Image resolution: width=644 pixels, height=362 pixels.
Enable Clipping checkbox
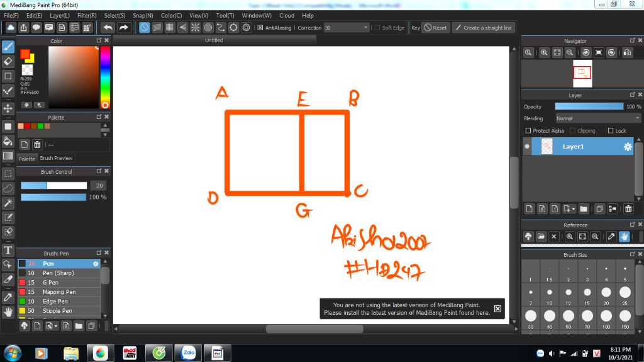click(572, 130)
